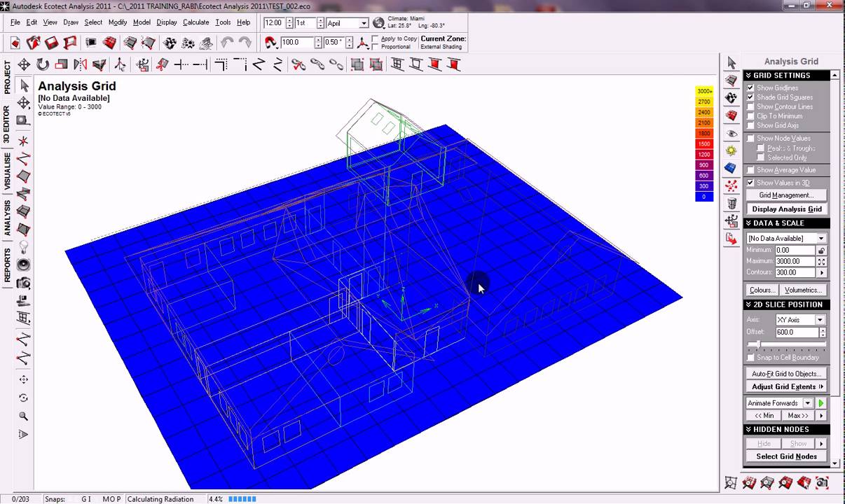Click the Grid Management button

pyautogui.click(x=786, y=195)
